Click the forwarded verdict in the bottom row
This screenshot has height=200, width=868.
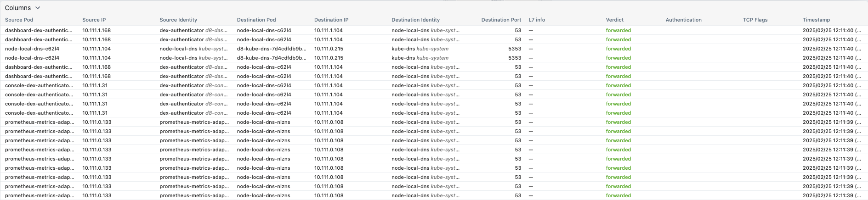pyautogui.click(x=618, y=195)
